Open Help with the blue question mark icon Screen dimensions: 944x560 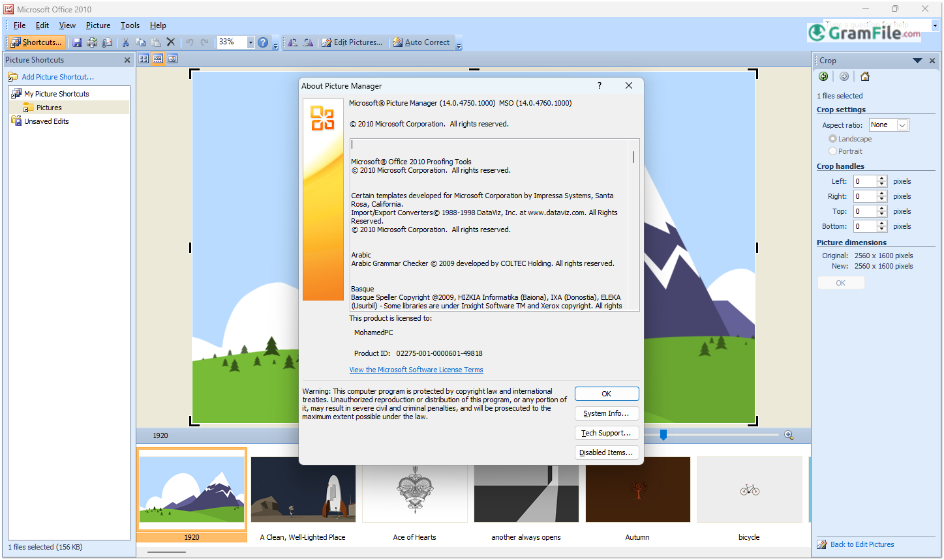pyautogui.click(x=263, y=42)
